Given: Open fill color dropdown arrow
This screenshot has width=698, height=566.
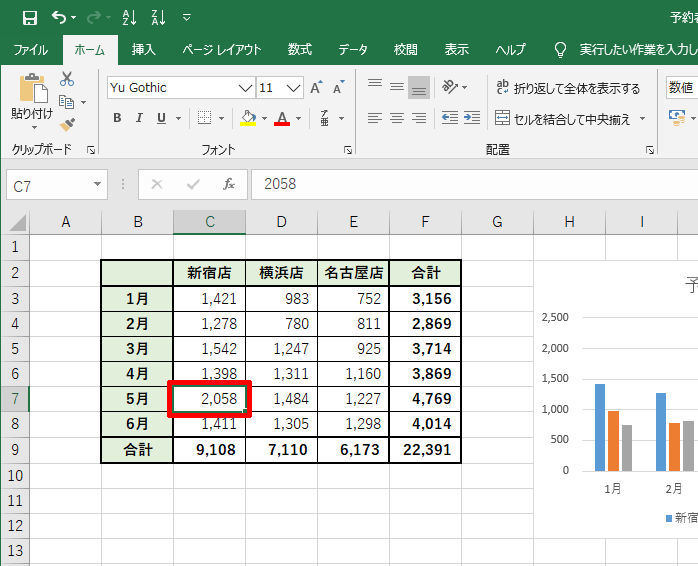Looking at the screenshot, I should click(x=264, y=118).
